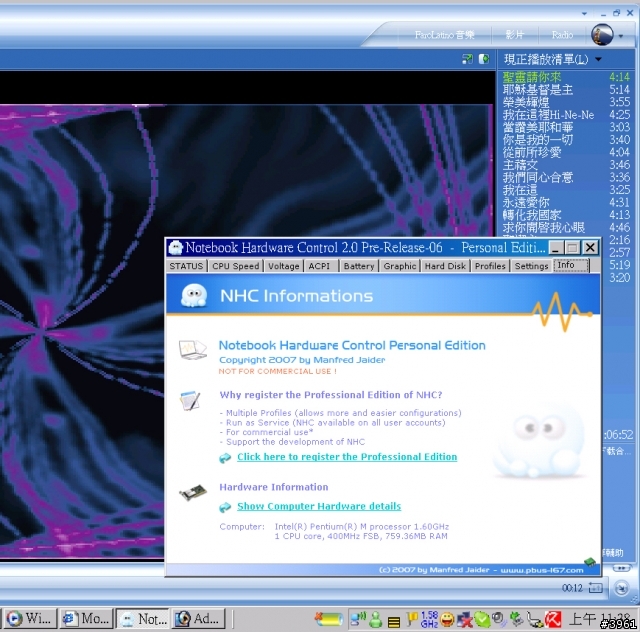The image size is (640, 632).
Task: Open the Ad... taskbar button
Action: point(199,619)
